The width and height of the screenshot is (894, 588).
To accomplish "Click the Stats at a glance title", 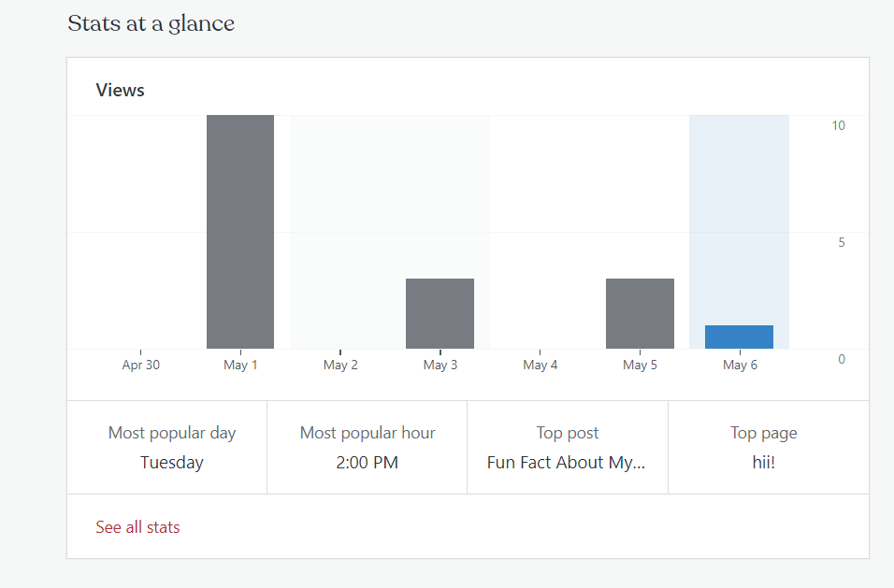I will coord(151,24).
